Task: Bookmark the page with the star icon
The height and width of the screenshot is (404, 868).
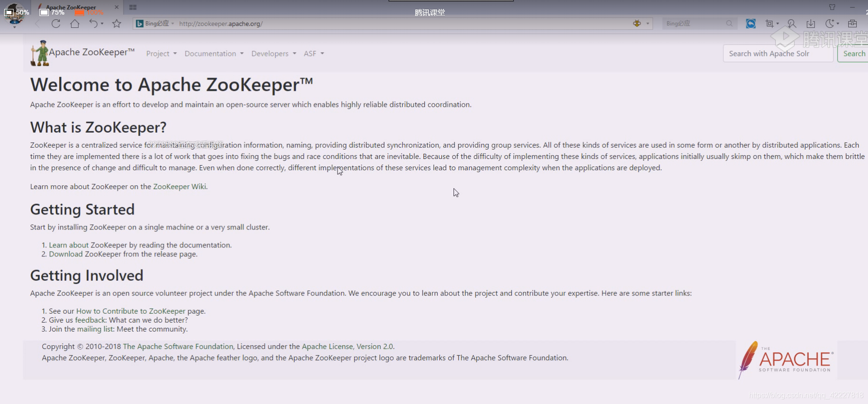Action: 117,24
